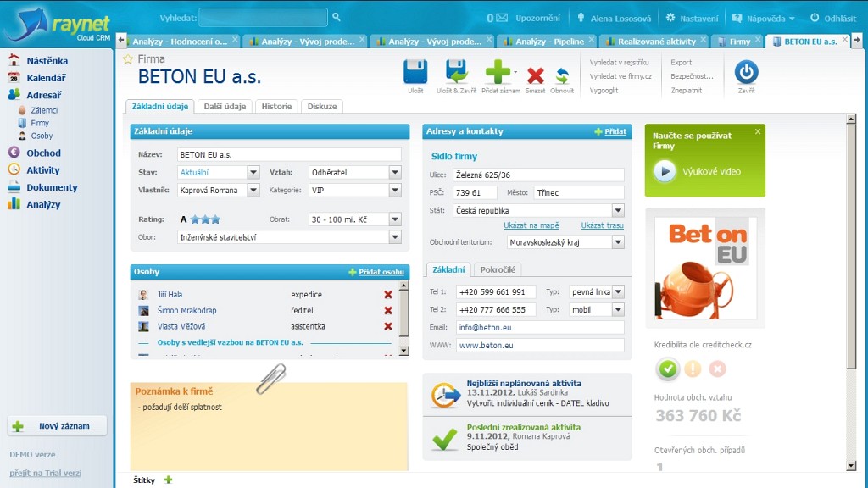Click the orange creditcheck warning icon
The width and height of the screenshot is (868, 488).
[x=693, y=369]
